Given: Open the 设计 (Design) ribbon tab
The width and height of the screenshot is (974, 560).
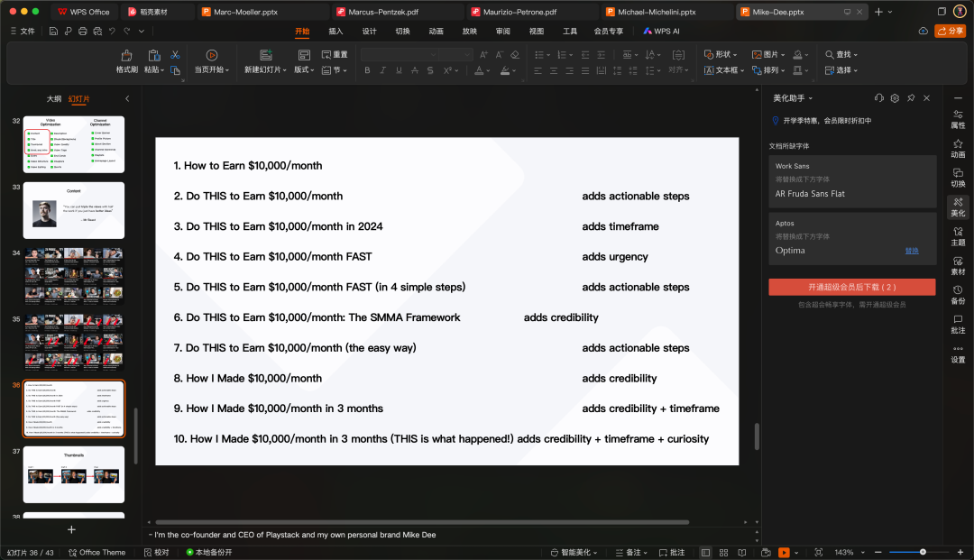Looking at the screenshot, I should 369,31.
